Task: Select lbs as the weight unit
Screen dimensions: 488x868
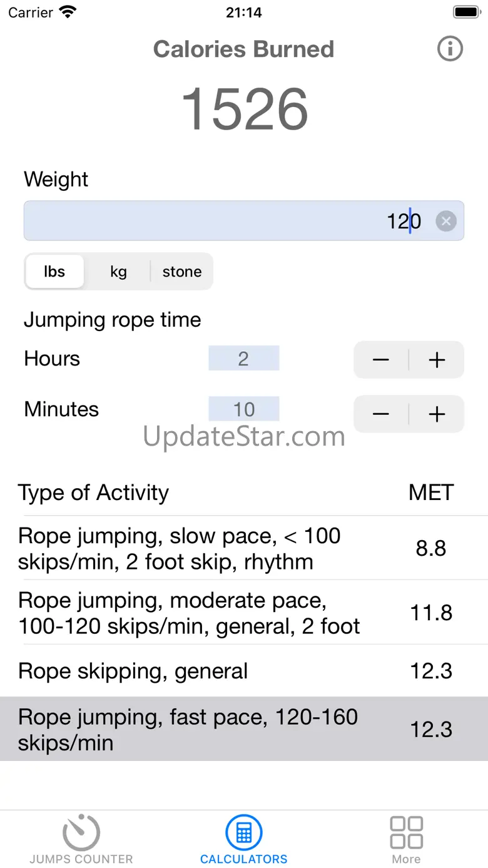Action: point(54,272)
